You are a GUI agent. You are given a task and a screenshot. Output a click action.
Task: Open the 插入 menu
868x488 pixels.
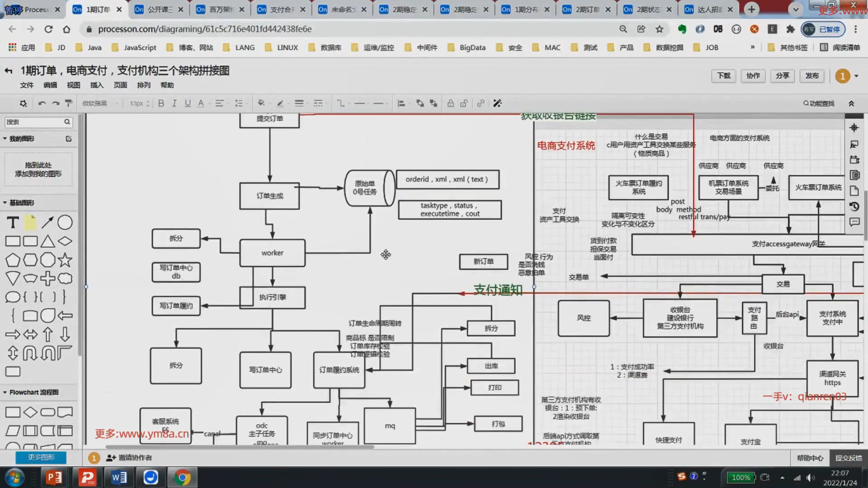click(x=97, y=85)
